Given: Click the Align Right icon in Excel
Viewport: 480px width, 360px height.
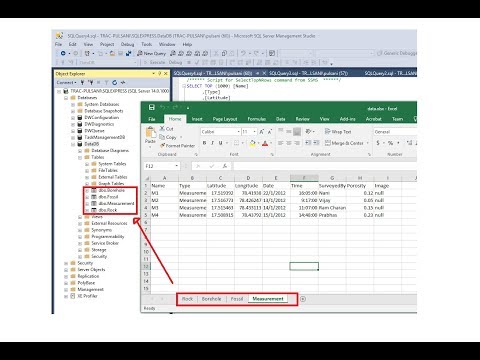Looking at the screenshot, I should click(x=297, y=143).
